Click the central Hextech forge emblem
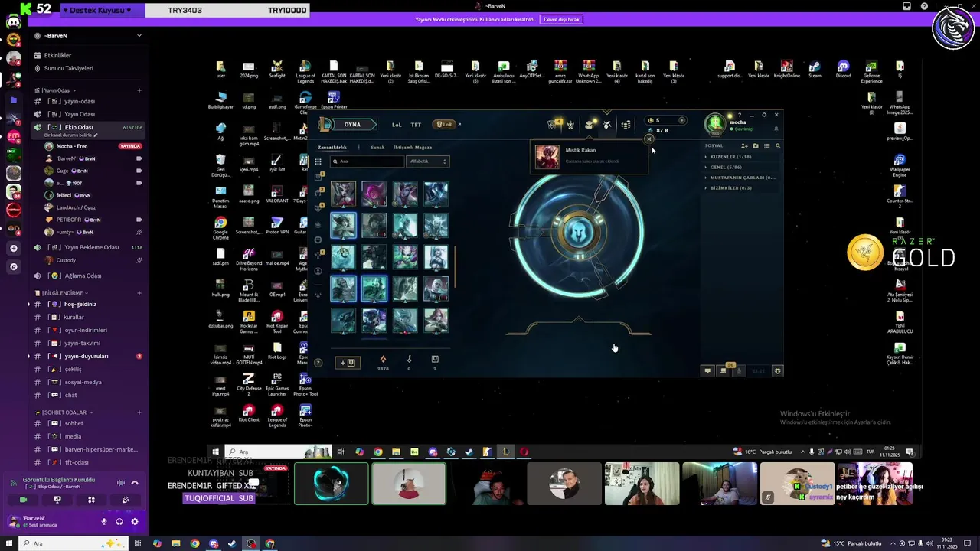 point(580,232)
